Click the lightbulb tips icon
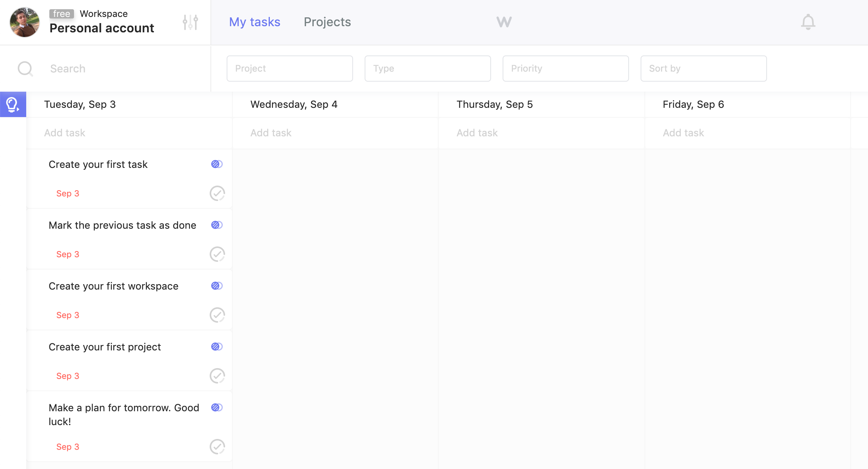The height and width of the screenshot is (469, 868). click(x=13, y=104)
